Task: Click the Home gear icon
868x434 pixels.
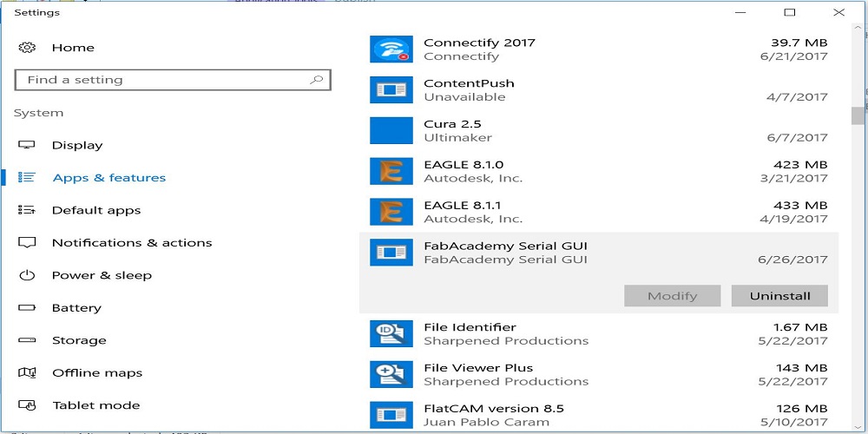Action: click(27, 48)
